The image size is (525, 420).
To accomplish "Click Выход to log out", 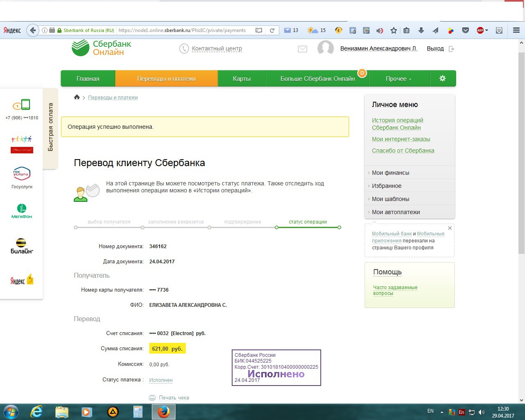I will pos(435,48).
